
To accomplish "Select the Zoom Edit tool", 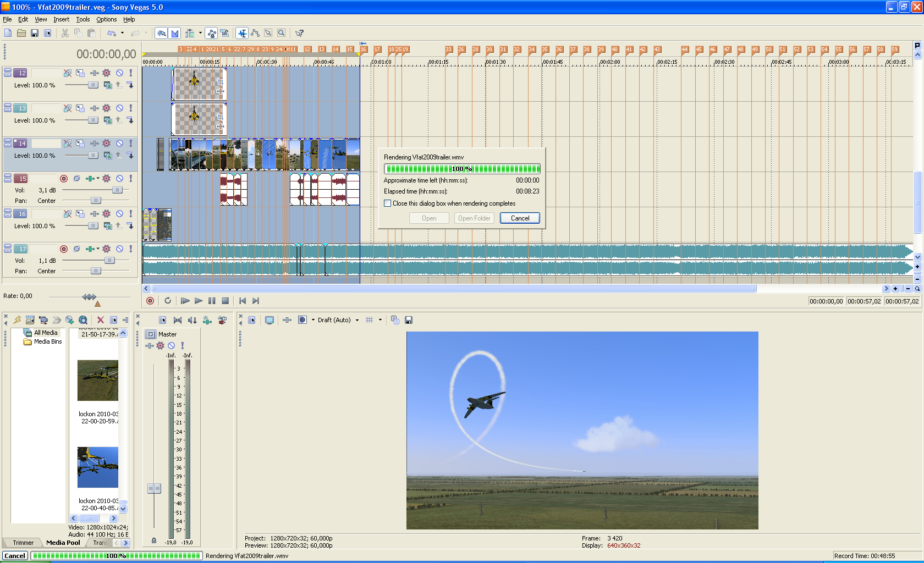I will [281, 34].
